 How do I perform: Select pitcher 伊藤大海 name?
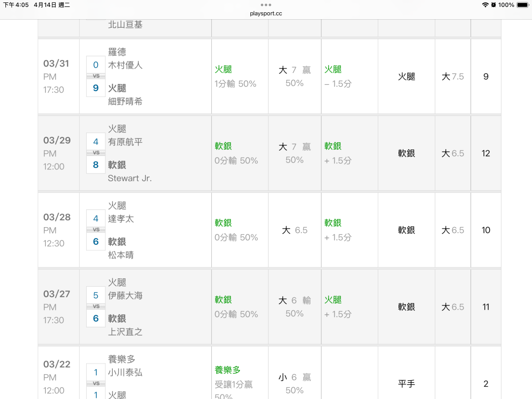(125, 296)
